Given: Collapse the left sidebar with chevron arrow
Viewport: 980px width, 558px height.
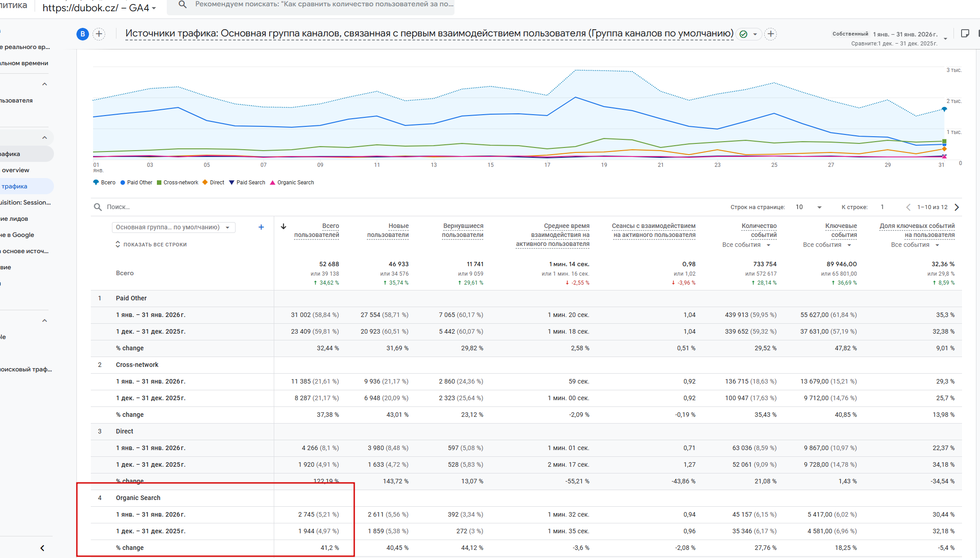Looking at the screenshot, I should click(42, 548).
